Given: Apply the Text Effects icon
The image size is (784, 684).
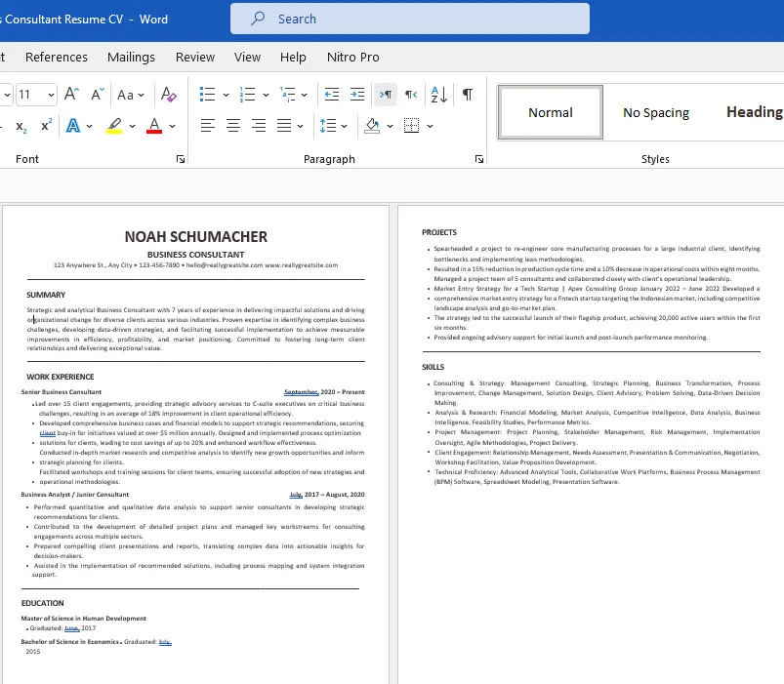Looking at the screenshot, I should (x=73, y=126).
